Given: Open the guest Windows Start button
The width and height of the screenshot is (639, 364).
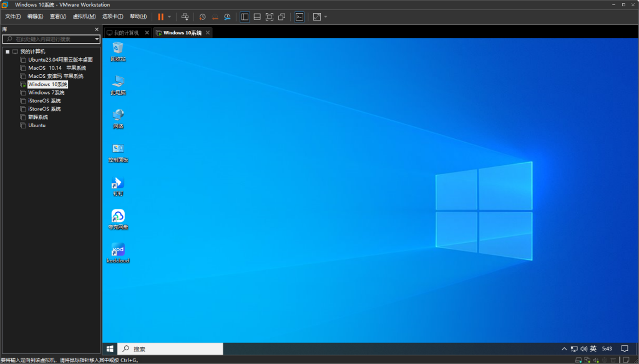Looking at the screenshot, I should click(110, 349).
